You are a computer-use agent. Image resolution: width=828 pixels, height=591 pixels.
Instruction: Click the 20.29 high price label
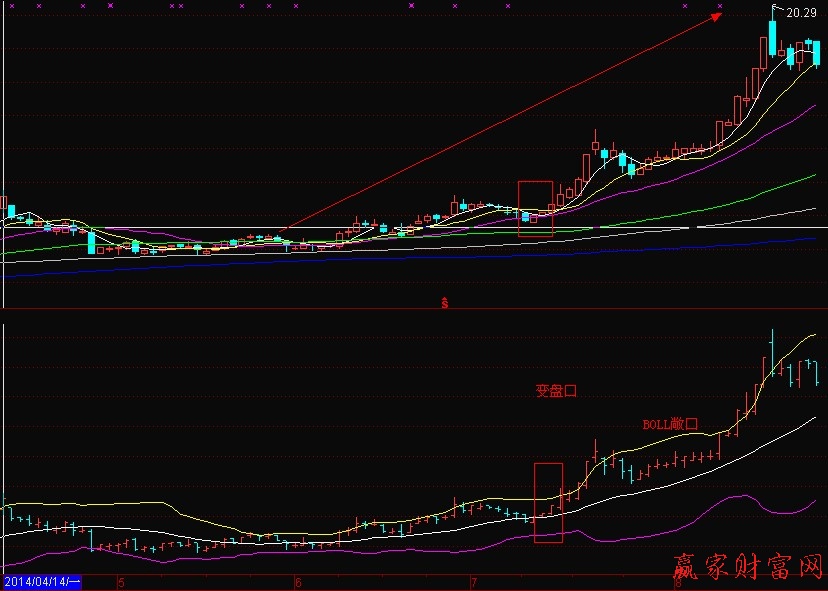pos(799,13)
